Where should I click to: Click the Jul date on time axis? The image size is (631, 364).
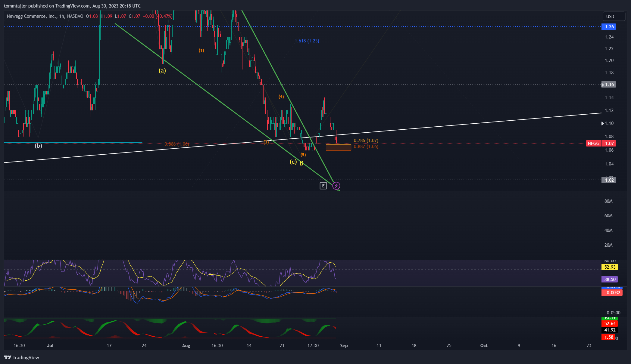[x=50, y=346]
